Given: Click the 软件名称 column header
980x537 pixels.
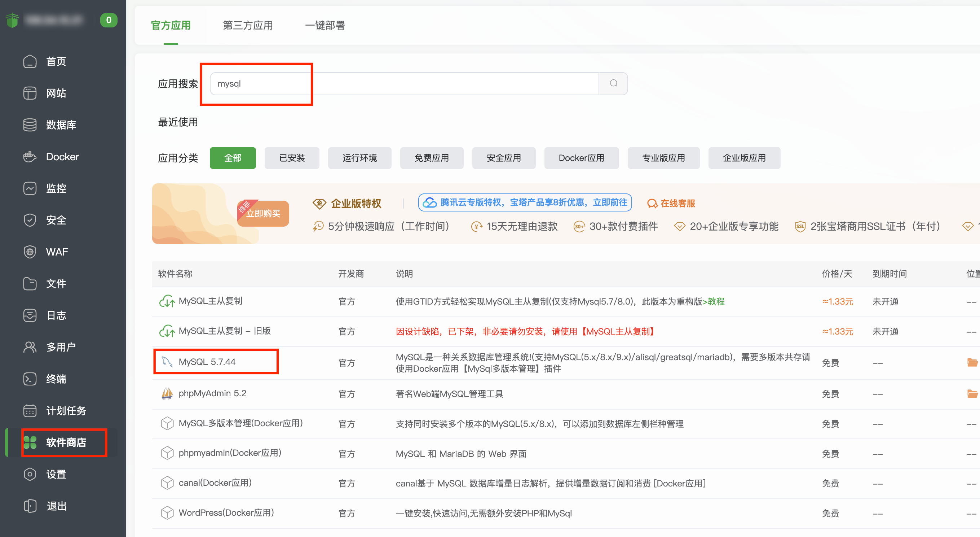Looking at the screenshot, I should pos(175,274).
